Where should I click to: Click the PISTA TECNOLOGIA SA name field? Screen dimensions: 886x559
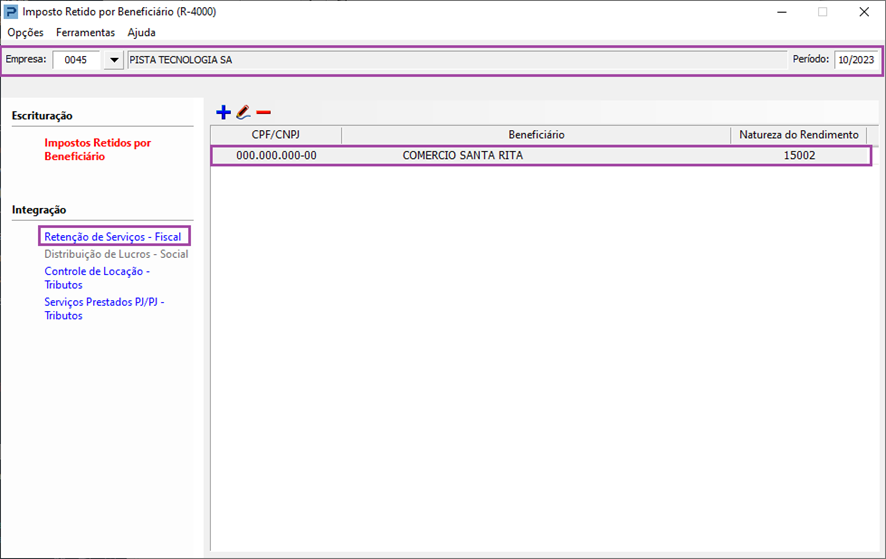point(457,60)
